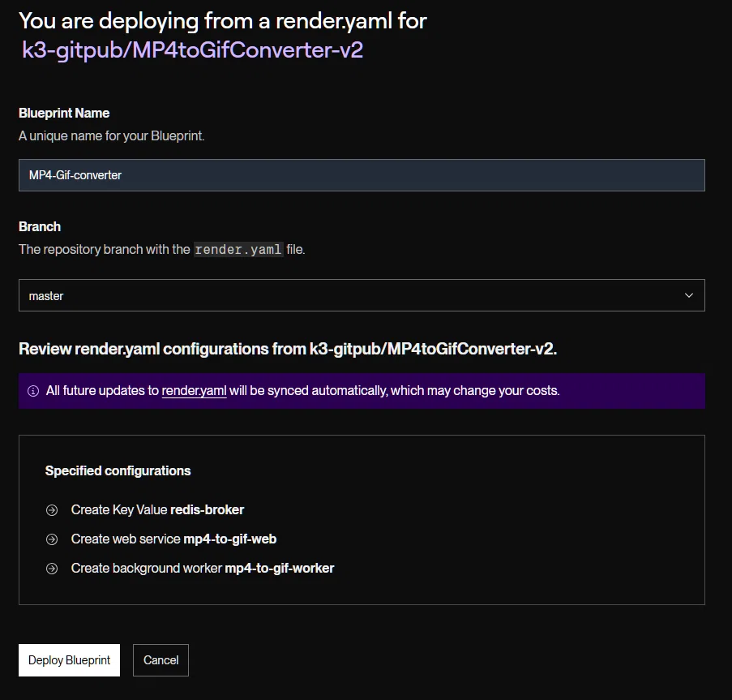Open the k3-gitpub/MP4toGifConverter-v2 repository link
Image resolution: width=732 pixels, height=700 pixels.
point(192,50)
